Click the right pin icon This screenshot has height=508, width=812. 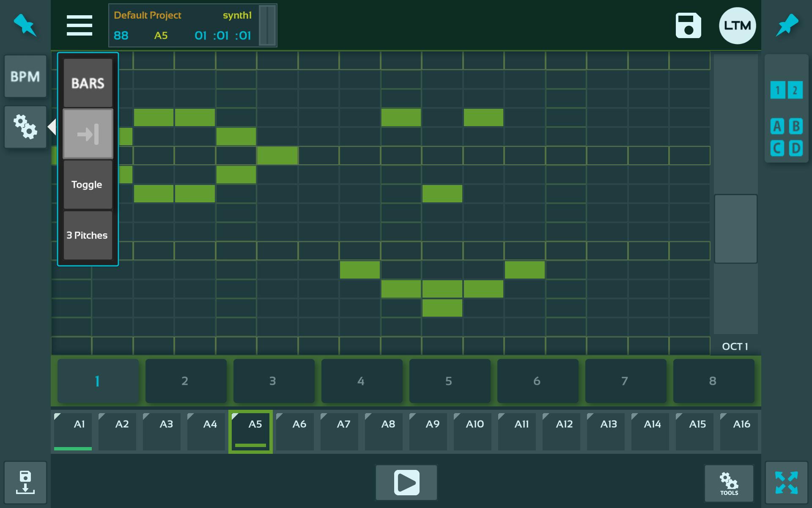tap(787, 25)
